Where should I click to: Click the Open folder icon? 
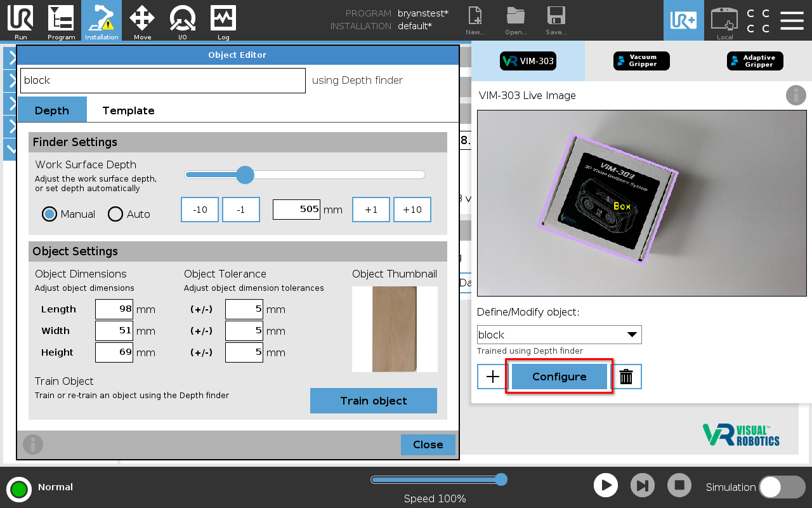click(x=516, y=21)
